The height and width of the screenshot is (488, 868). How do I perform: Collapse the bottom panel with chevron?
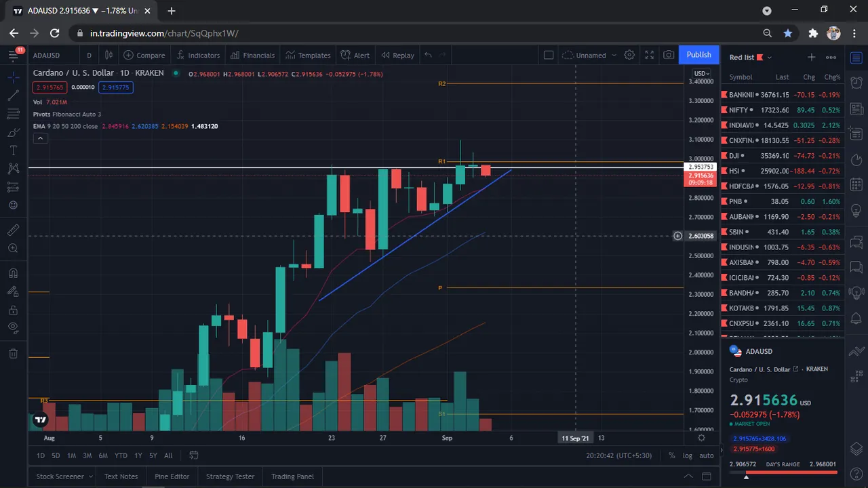(x=688, y=476)
